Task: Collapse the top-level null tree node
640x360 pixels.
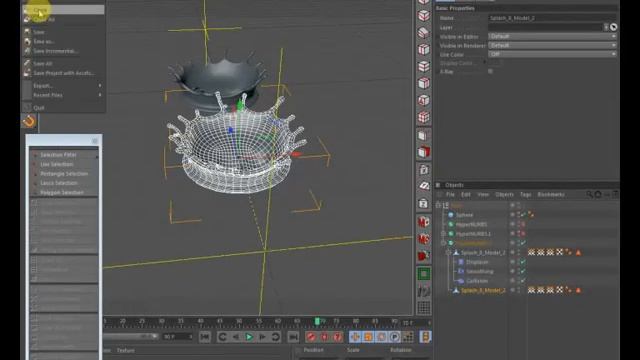Action: click(438, 205)
